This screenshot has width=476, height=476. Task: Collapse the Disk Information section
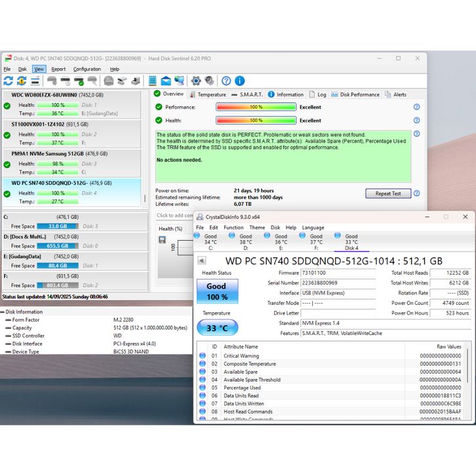pyautogui.click(x=3, y=312)
